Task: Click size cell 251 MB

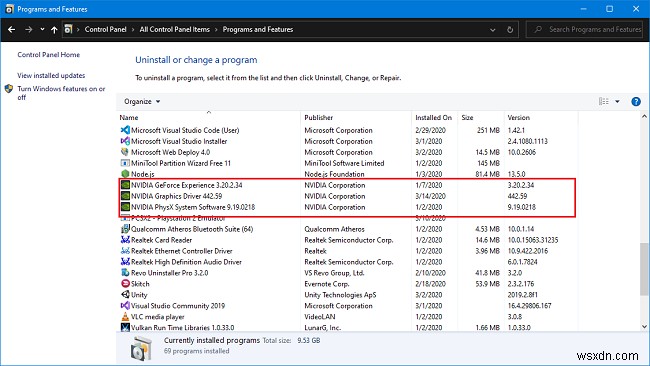Action: pos(488,130)
